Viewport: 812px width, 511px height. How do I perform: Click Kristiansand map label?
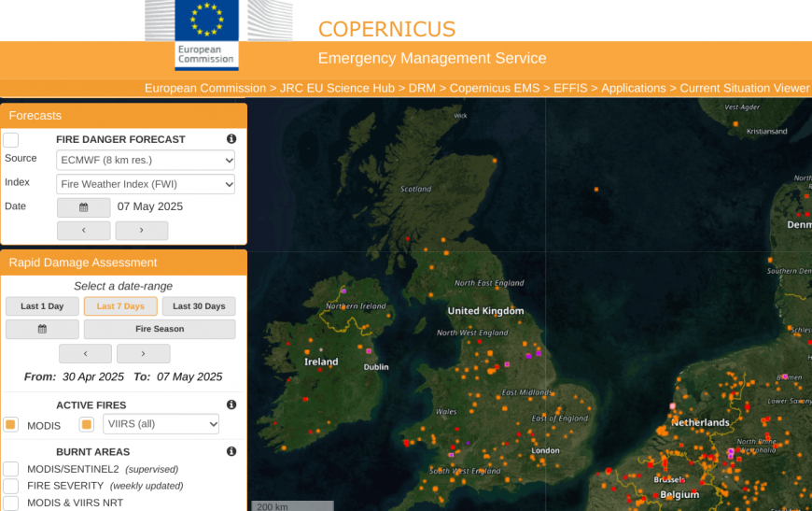767,131
